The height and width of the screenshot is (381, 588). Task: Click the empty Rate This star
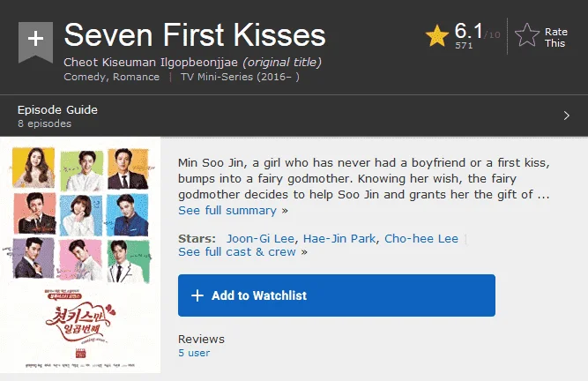point(527,35)
